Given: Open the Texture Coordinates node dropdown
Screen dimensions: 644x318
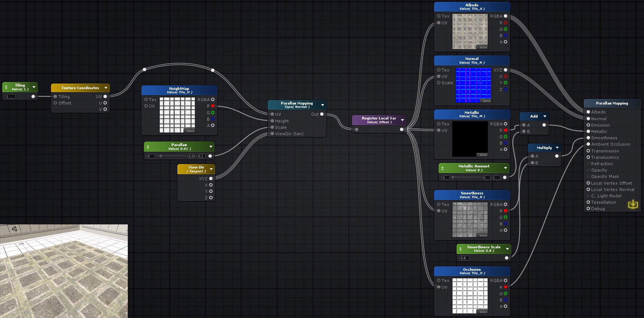Looking at the screenshot, I should (x=106, y=88).
